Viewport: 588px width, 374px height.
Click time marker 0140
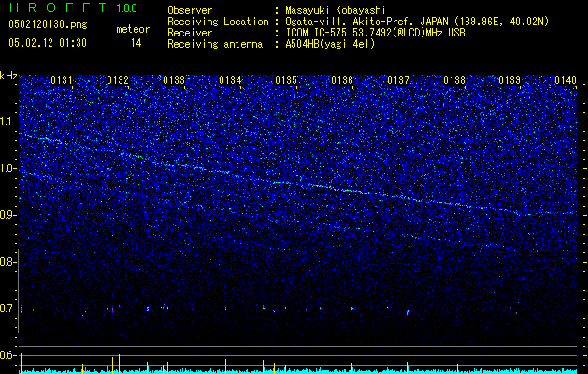pyautogui.click(x=566, y=79)
